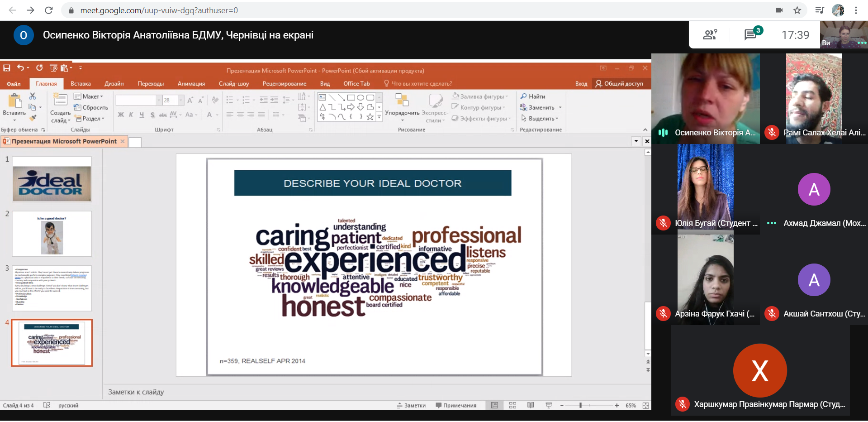Toggle underline formatting (Ч) button
The width and height of the screenshot is (868, 422).
coord(142,115)
